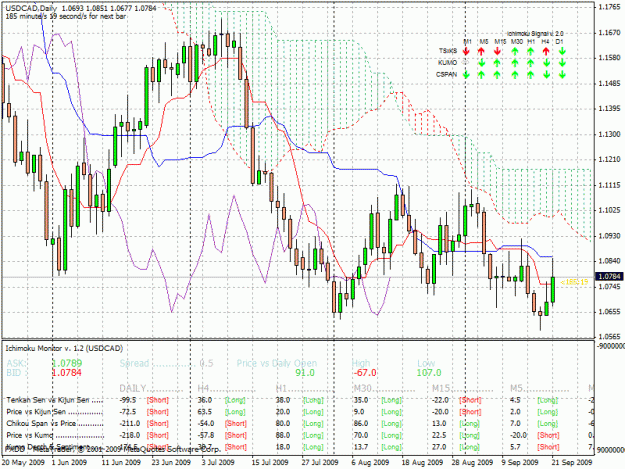Screen dimensions: 625x469
Task: Click the KUMO M5 green down arrow
Action: point(482,63)
